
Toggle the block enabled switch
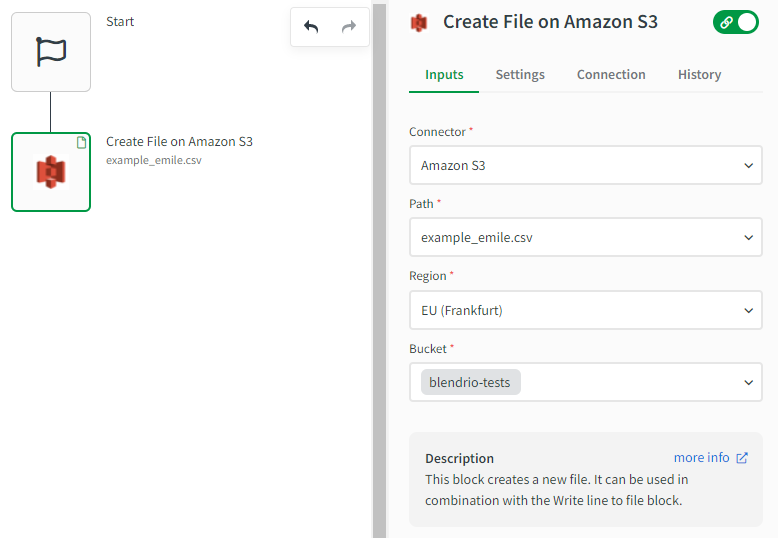(x=736, y=22)
